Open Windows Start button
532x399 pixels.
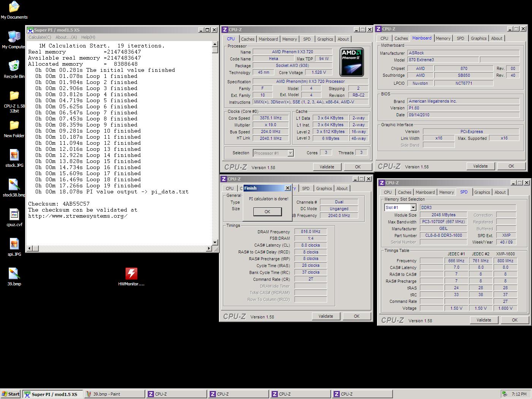point(11,394)
